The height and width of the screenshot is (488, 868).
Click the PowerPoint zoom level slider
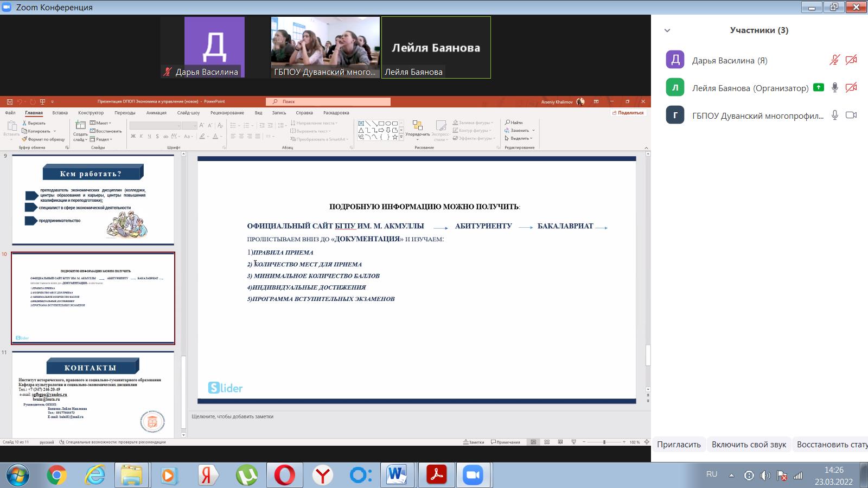[x=604, y=442]
